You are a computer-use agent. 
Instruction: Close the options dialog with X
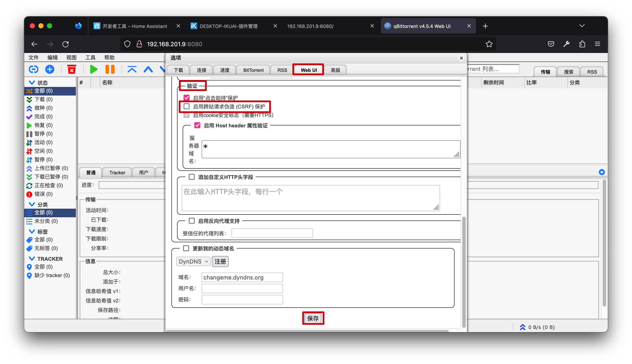pos(461,58)
